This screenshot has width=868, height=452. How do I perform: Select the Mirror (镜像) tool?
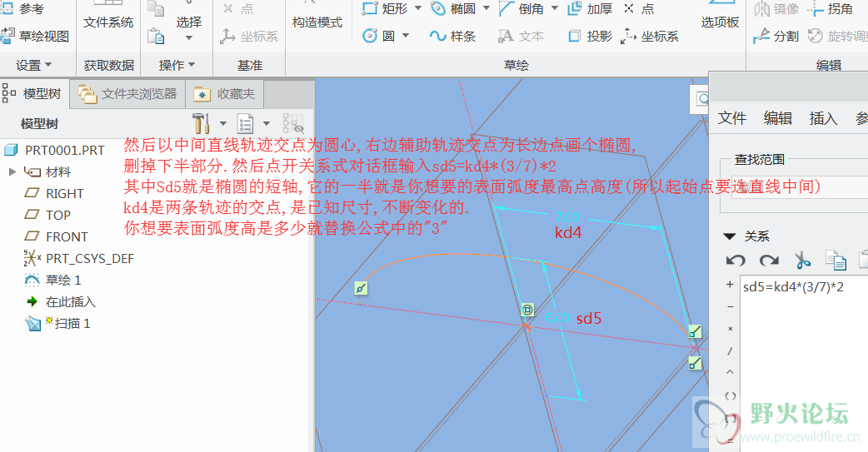click(776, 9)
